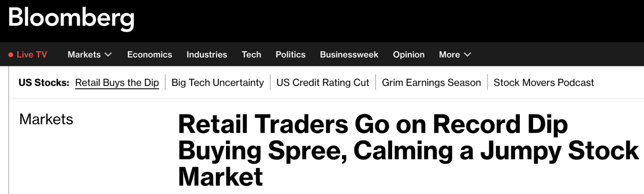Open the Tech section

tap(251, 54)
